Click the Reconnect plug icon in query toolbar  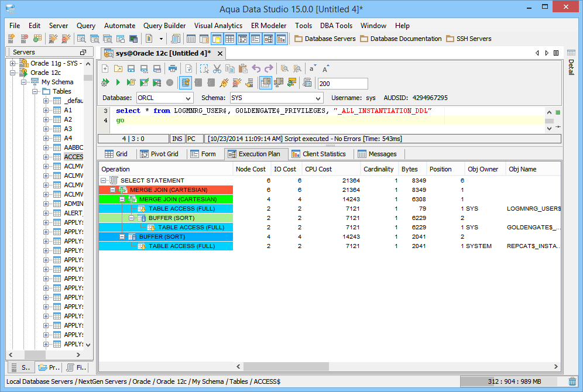[224, 82]
